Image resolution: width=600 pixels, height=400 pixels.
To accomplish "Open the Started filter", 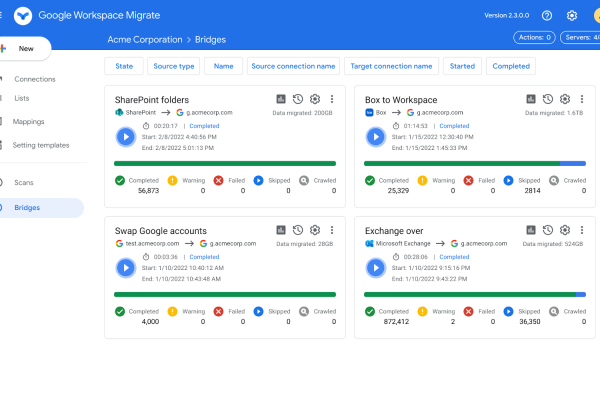I will coord(462,66).
